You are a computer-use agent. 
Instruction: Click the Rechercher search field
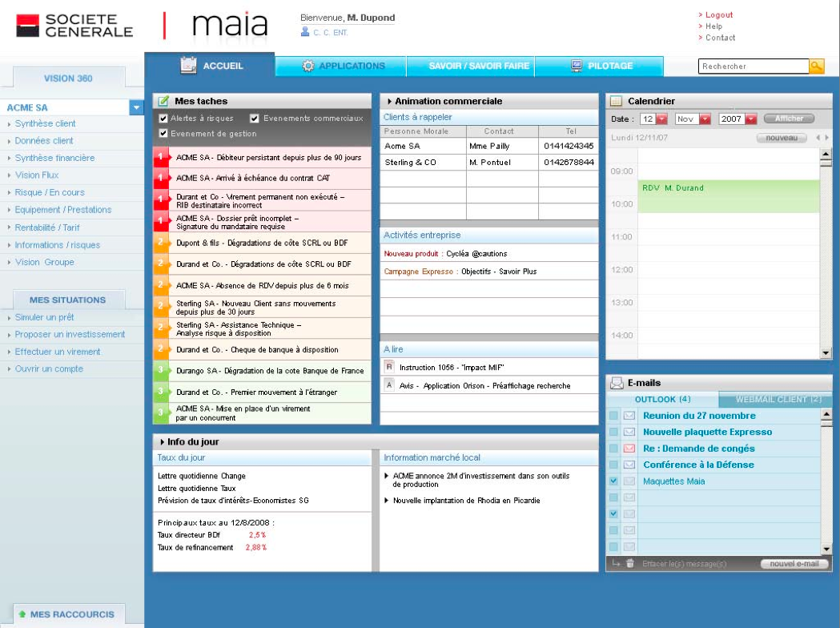(x=753, y=67)
